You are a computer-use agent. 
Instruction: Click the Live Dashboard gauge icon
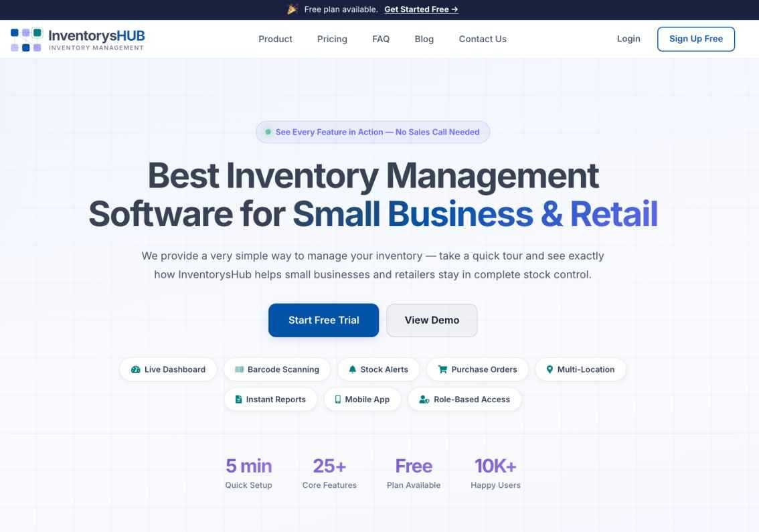pos(135,369)
